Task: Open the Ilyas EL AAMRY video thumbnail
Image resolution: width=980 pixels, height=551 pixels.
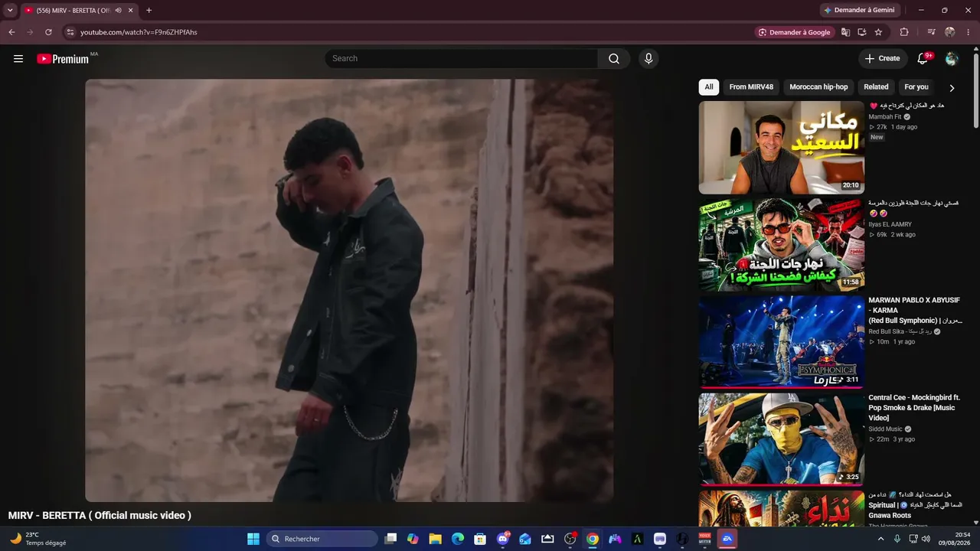Action: coord(781,245)
